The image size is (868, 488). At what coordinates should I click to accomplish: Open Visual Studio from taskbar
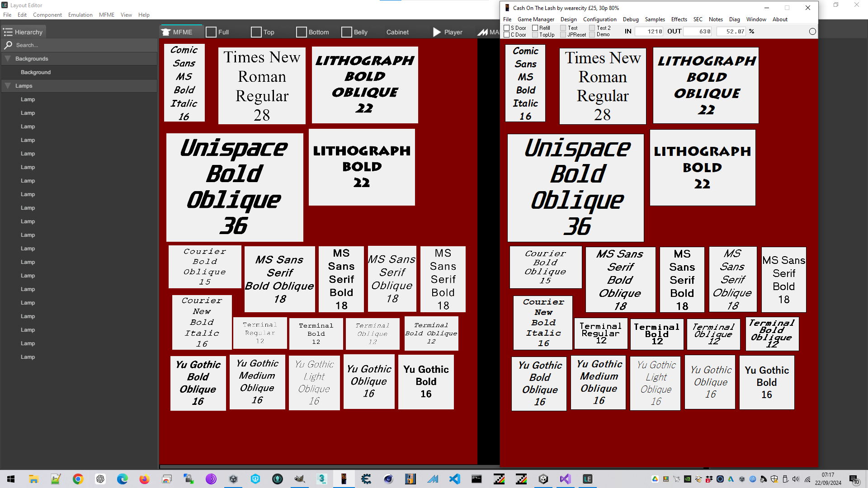click(x=565, y=479)
